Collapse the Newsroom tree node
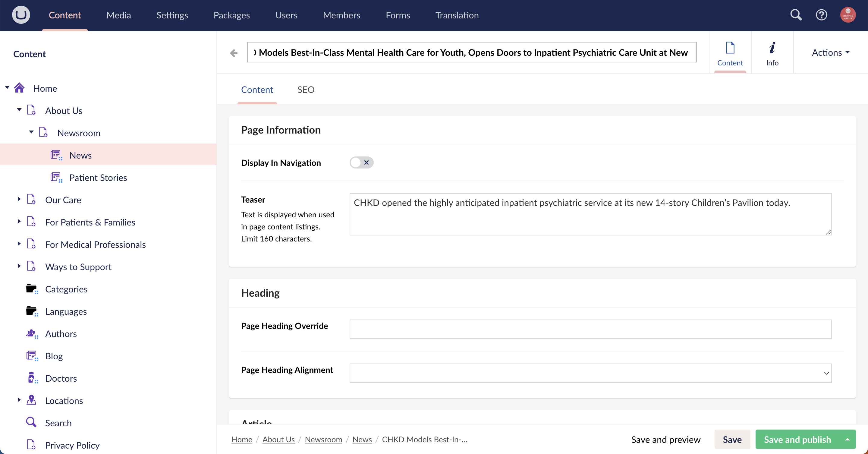Screen dimensions: 868x454 pos(31,132)
